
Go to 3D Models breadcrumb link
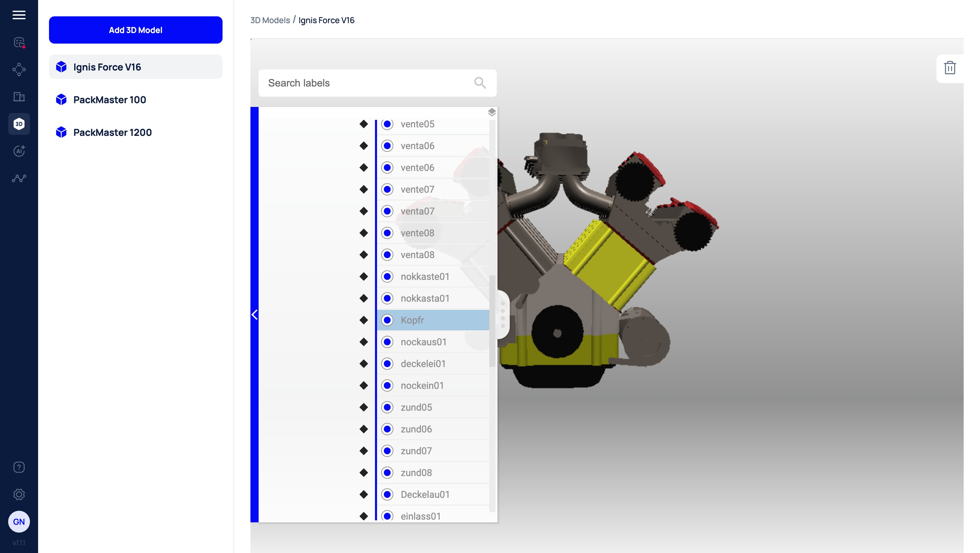(270, 20)
